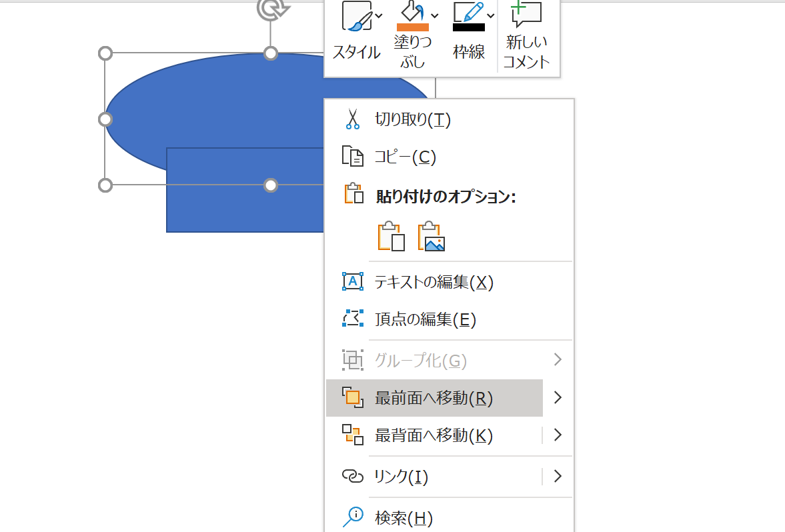Click the edit text A icon
Viewport: 785px width, 532px height.
352,281
